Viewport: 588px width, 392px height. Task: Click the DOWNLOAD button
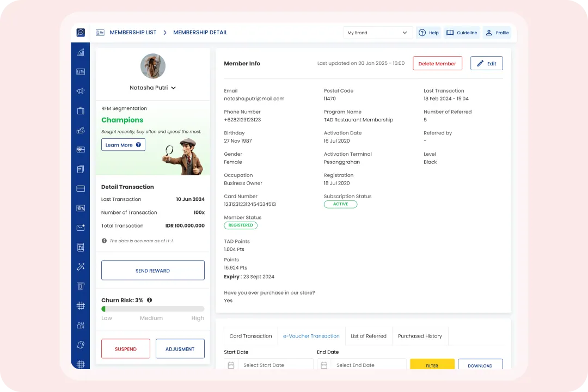coord(480,365)
